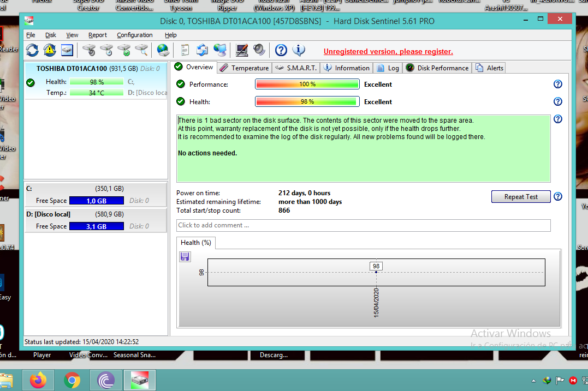Click the disk with clock toolbar icon
Screen dimensions: 588x391
click(x=106, y=50)
